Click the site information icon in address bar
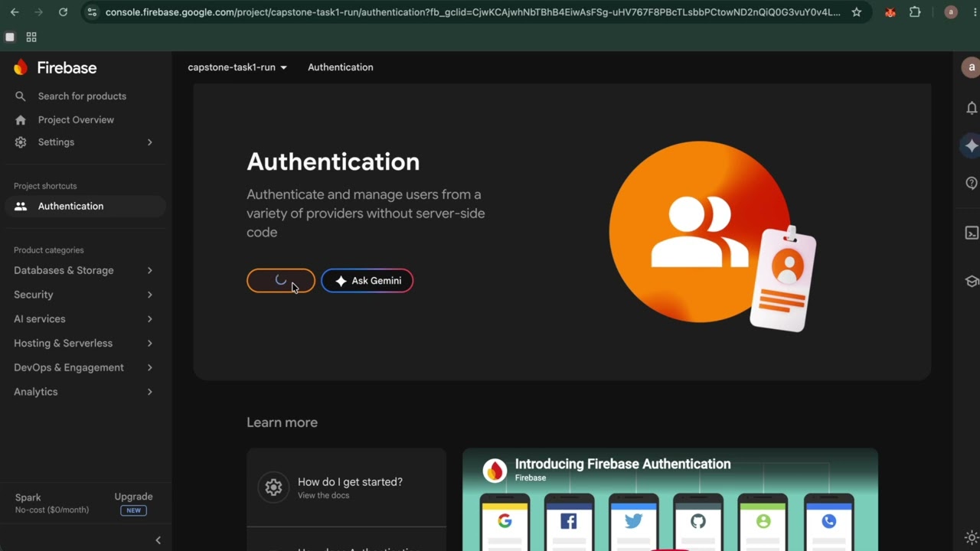This screenshot has height=551, width=980. [92, 12]
